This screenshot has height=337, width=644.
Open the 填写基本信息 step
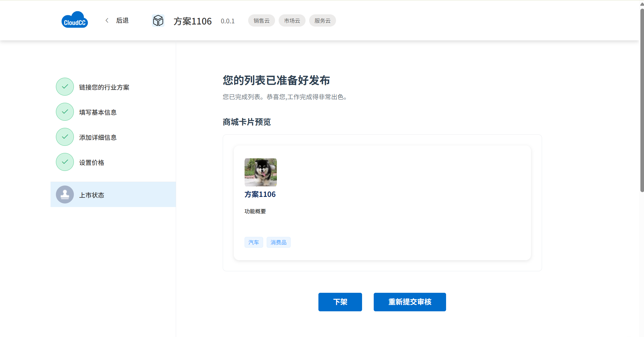(98, 112)
